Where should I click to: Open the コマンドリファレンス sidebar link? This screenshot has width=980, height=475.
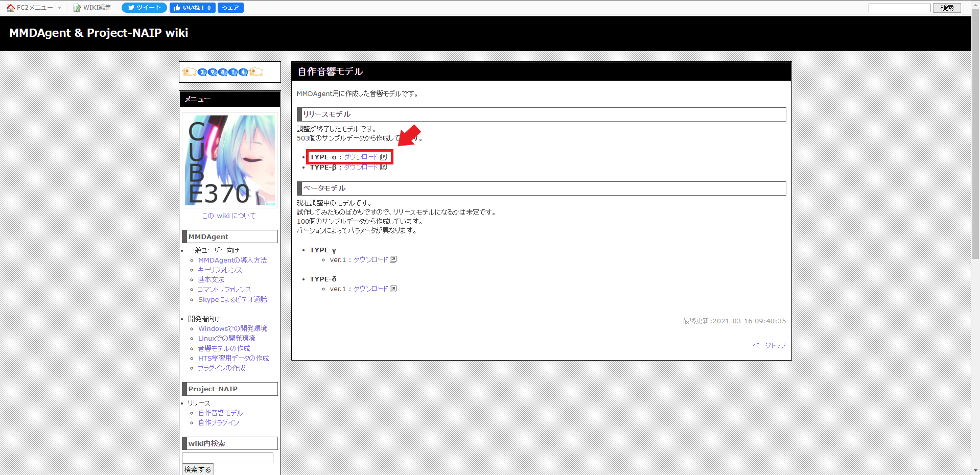[224, 289]
